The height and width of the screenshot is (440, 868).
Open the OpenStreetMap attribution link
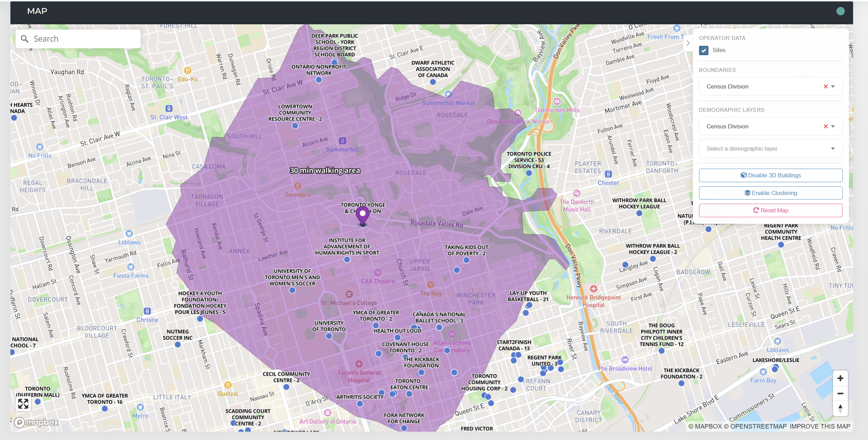755,426
